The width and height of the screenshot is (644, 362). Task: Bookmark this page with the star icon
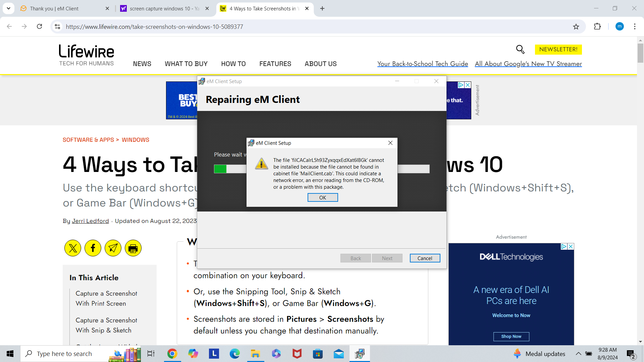576,26
